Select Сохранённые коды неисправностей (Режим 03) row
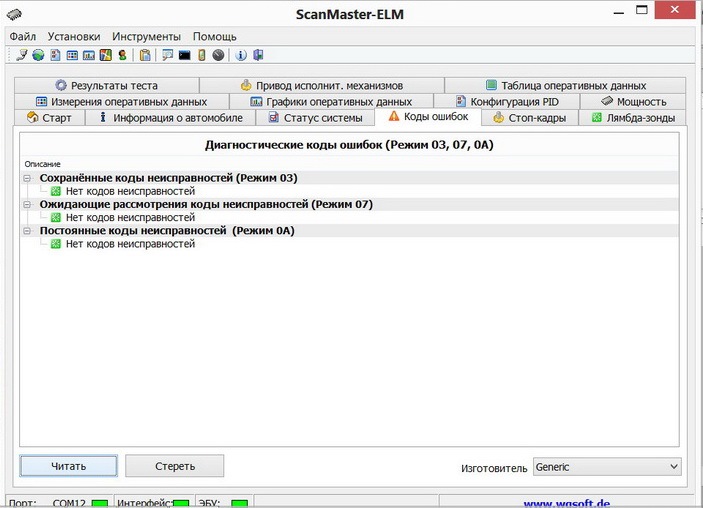 click(x=350, y=178)
